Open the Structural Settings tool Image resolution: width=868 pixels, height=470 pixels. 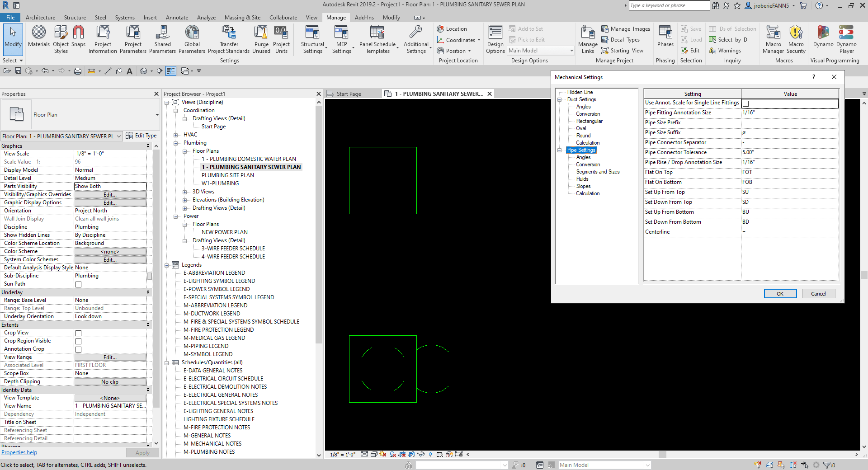[312, 38]
